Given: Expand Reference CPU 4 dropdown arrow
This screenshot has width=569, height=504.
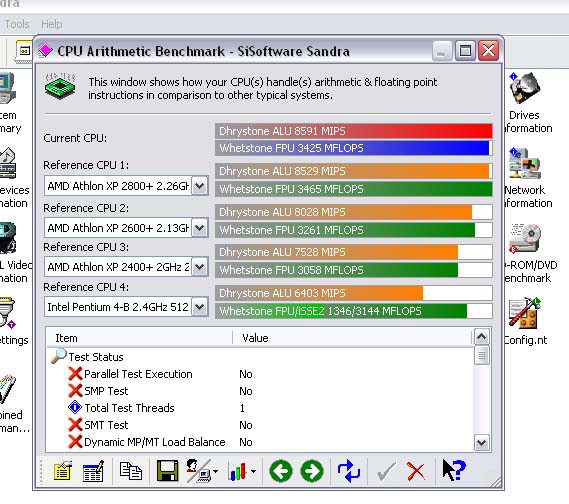Looking at the screenshot, I should (200, 307).
